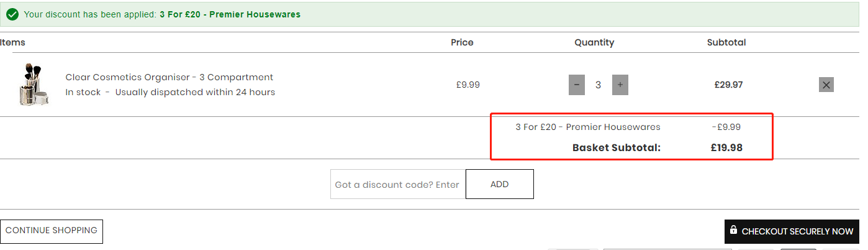Open Clear Cosmetics Organiser product link
Image resolution: width=868 pixels, height=250 pixels.
(170, 77)
